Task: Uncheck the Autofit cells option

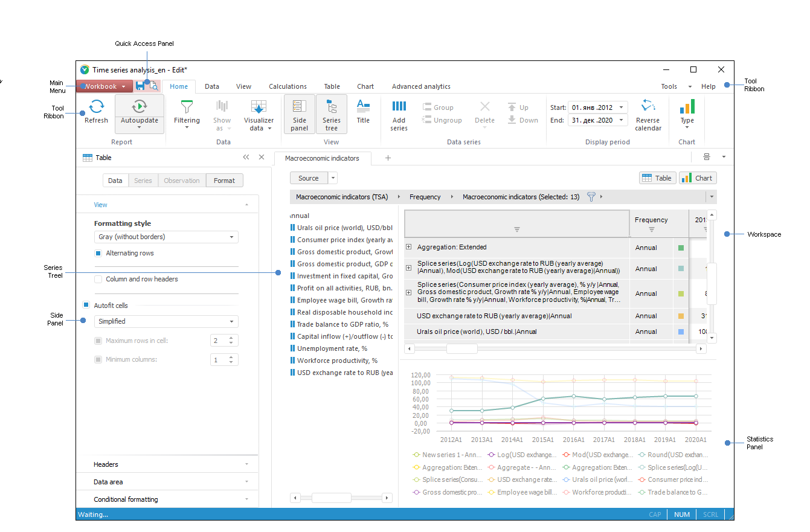Action: tap(86, 306)
